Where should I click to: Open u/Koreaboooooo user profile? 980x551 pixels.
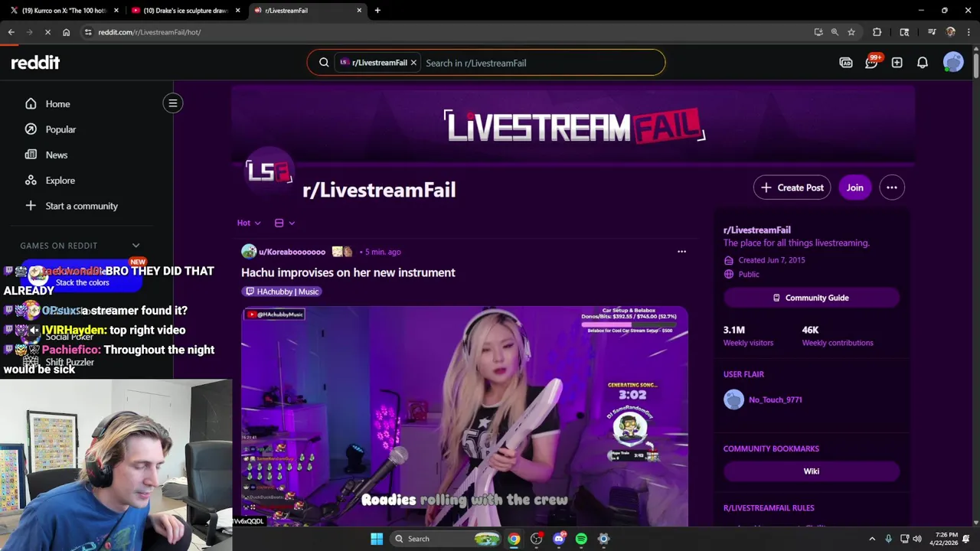292,252
